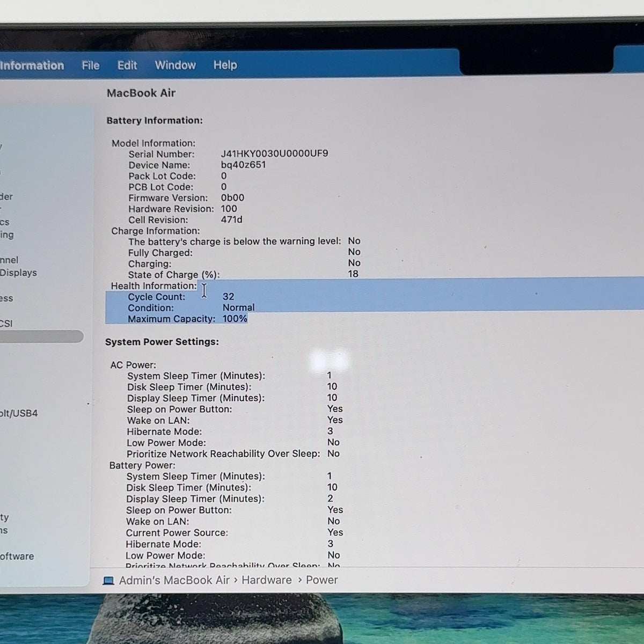Click the PCB Lot Code label
Viewport: 644px width, 644px height.
point(161,187)
